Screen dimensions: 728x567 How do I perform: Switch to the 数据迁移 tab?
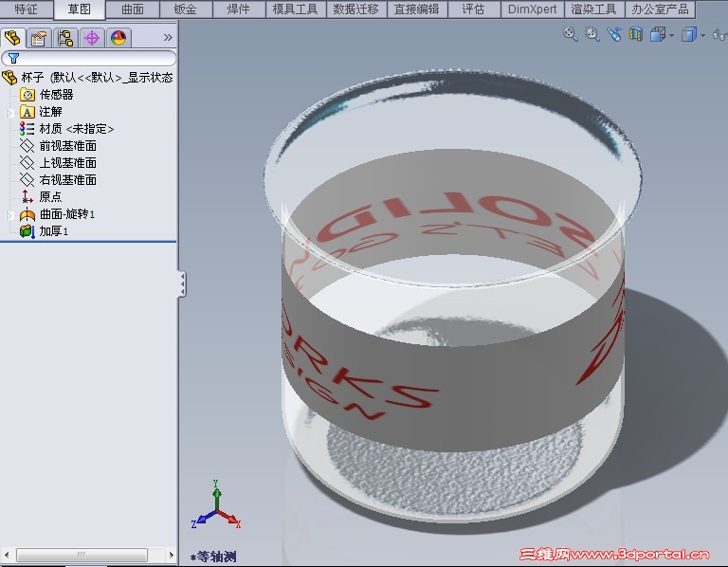coord(356,9)
